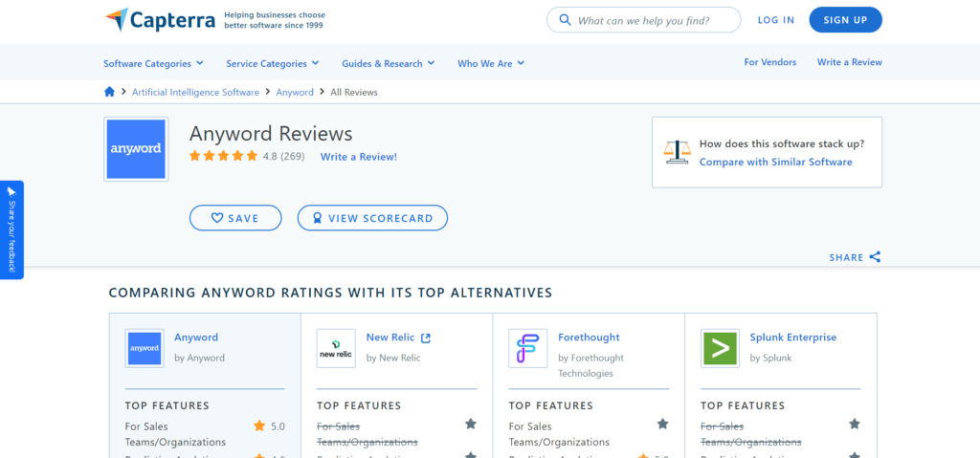Click the SAVE heart button

235,218
